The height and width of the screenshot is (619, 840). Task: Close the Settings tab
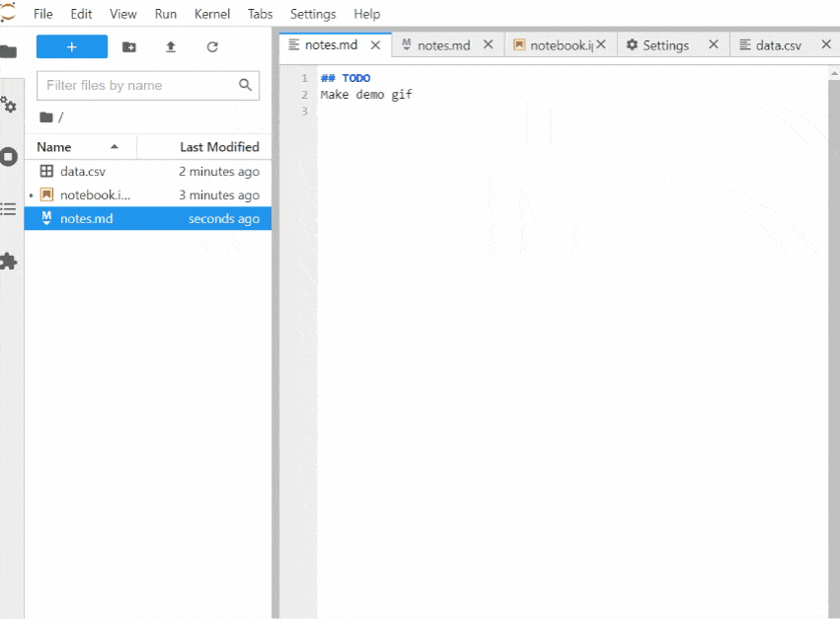click(x=714, y=44)
